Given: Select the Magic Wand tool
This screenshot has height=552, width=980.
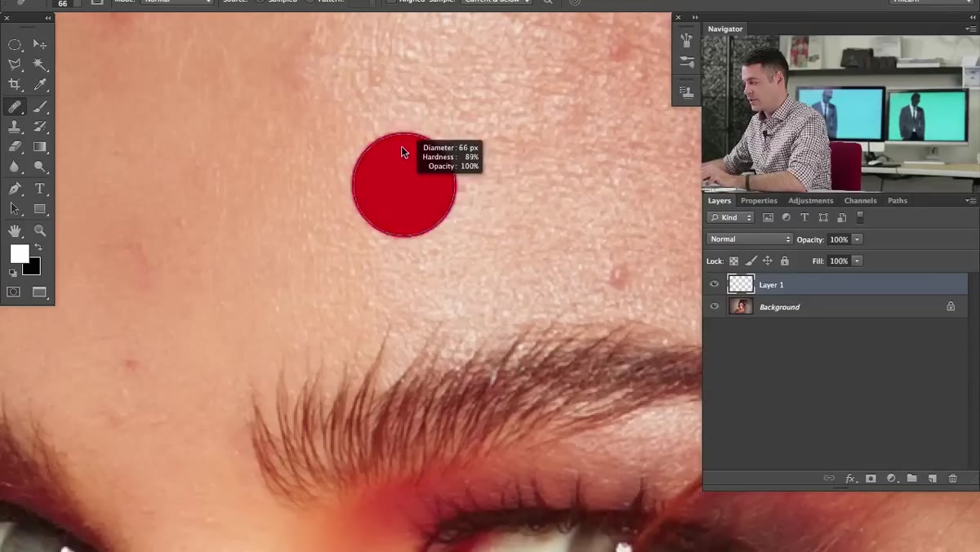Looking at the screenshot, I should click(x=39, y=65).
